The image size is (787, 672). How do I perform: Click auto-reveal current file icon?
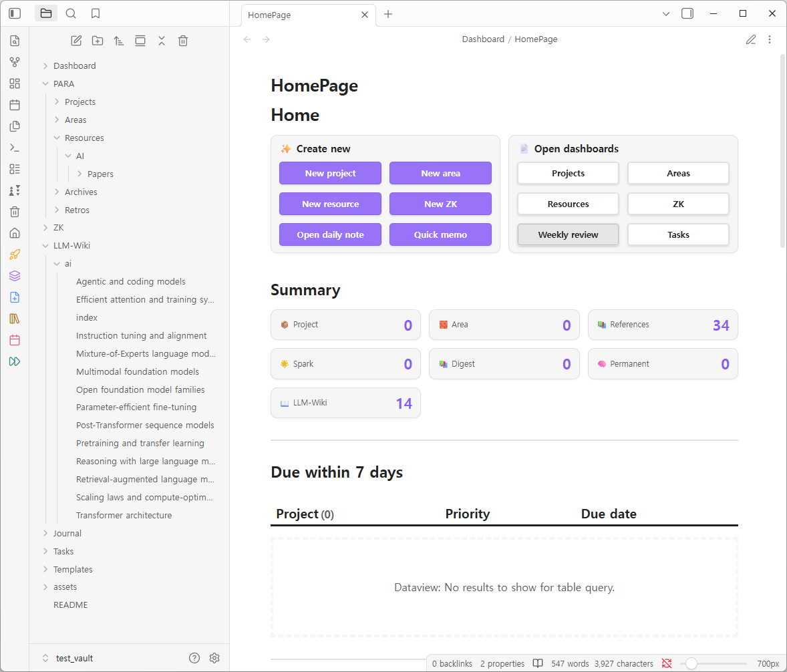click(140, 41)
